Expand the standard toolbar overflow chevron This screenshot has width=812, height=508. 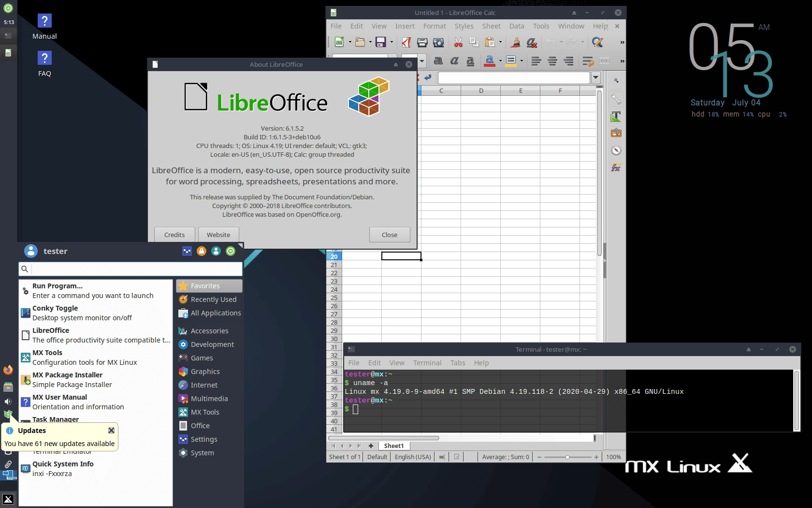pyautogui.click(x=622, y=42)
